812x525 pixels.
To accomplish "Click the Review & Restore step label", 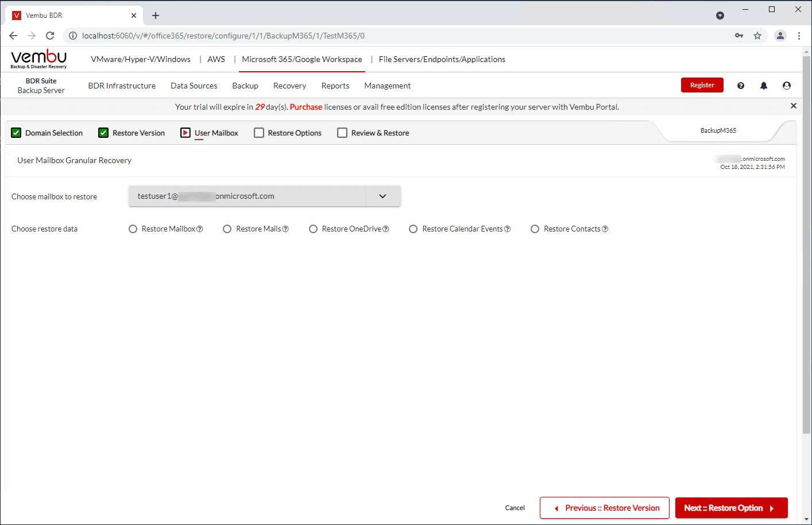I will click(380, 133).
